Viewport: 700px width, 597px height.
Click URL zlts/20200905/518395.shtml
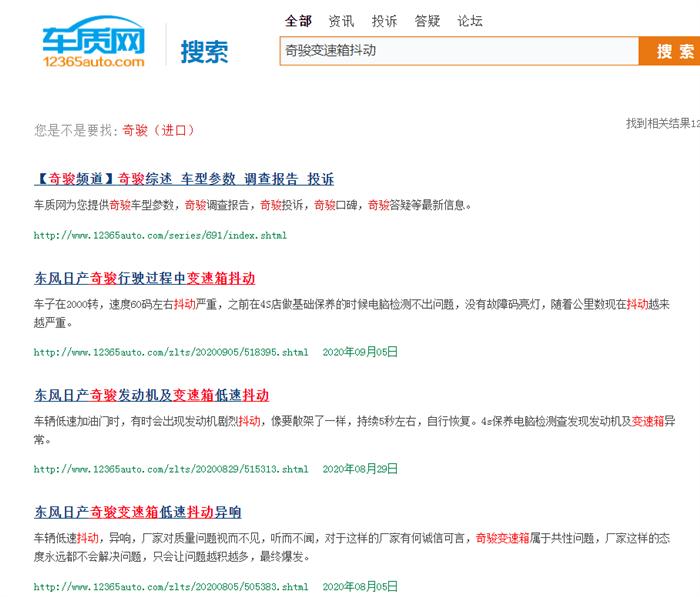pyautogui.click(x=171, y=352)
